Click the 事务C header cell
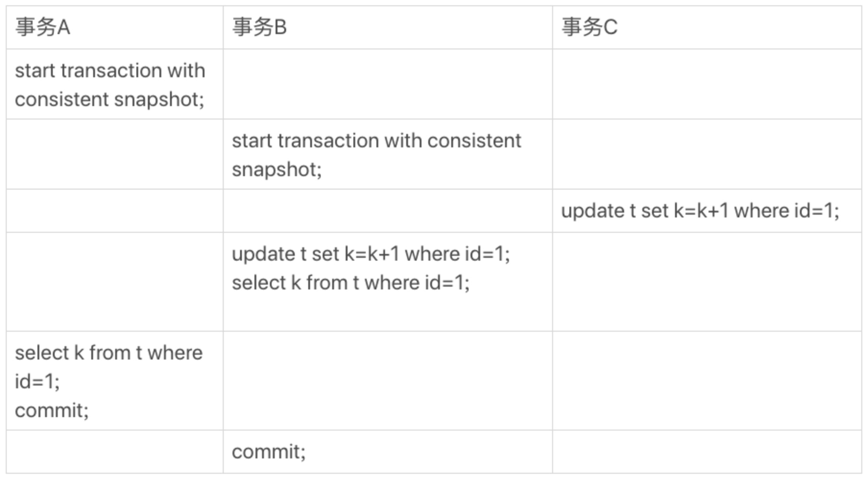Image resolution: width=868 pixels, height=480 pixels. click(707, 27)
